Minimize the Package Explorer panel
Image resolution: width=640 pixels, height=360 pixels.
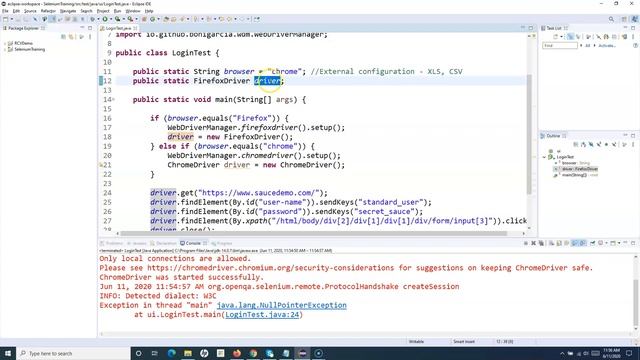pyautogui.click(x=82, y=28)
